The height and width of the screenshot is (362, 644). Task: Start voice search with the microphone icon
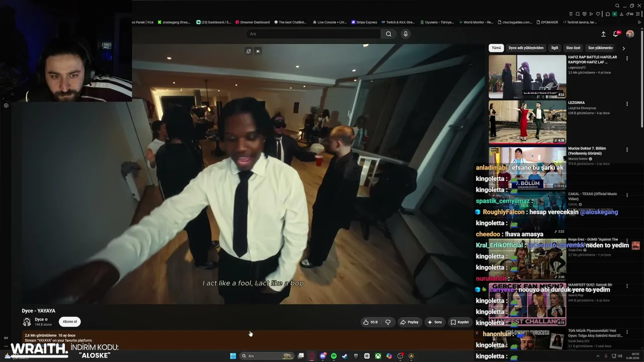(406, 34)
